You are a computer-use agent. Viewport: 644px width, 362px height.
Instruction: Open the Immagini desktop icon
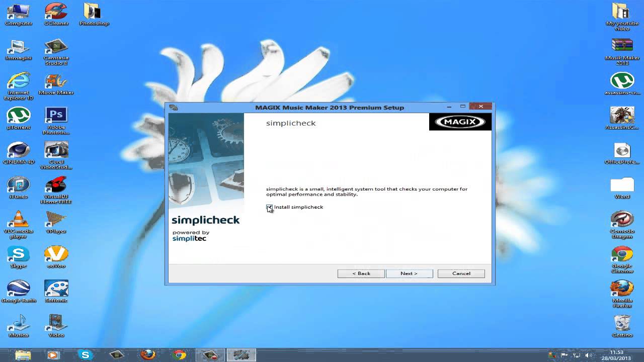pyautogui.click(x=18, y=50)
